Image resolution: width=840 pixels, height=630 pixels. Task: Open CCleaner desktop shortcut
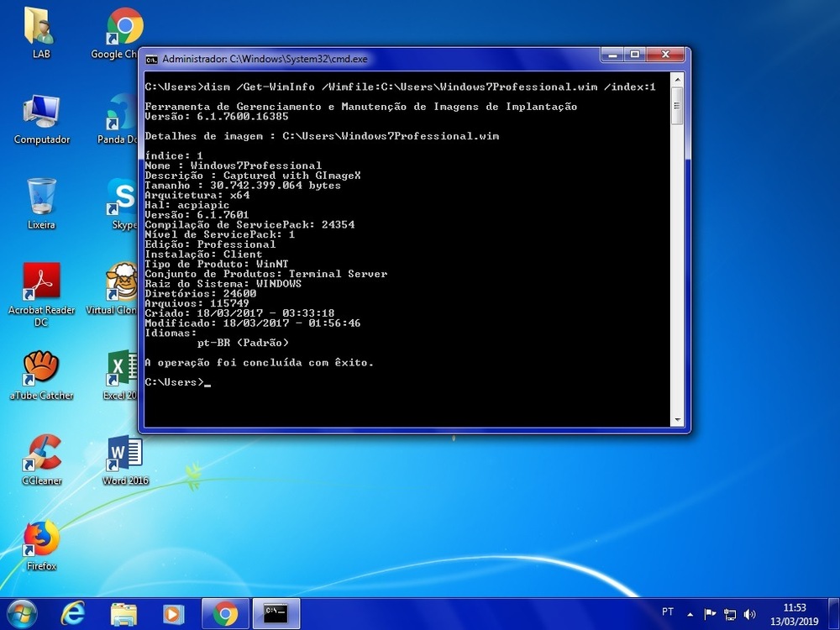[41, 454]
